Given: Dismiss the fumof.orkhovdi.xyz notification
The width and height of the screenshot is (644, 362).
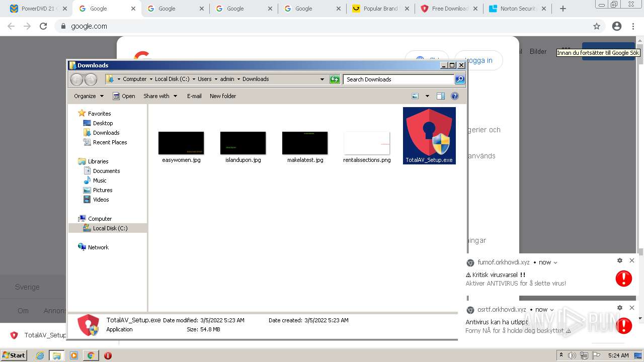Looking at the screenshot, I should [x=632, y=260].
